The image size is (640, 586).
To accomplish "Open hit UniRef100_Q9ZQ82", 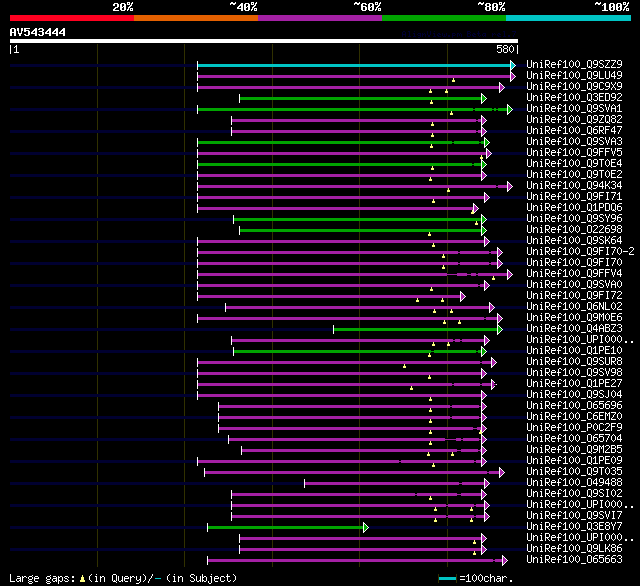I will point(574,120).
